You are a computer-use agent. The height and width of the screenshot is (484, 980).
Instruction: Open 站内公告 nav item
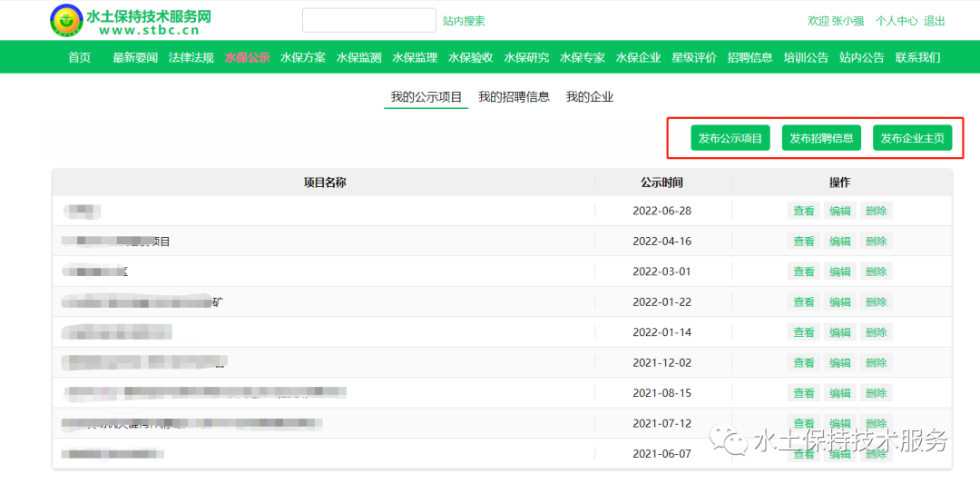pyautogui.click(x=862, y=57)
